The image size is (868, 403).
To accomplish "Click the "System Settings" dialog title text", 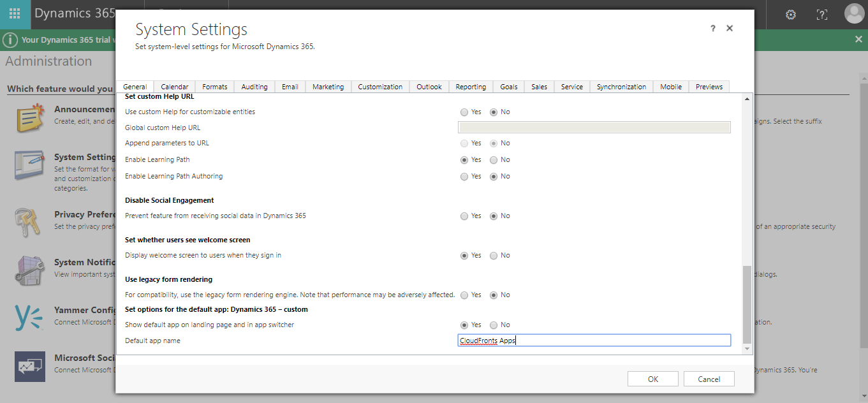I will pyautogui.click(x=191, y=29).
